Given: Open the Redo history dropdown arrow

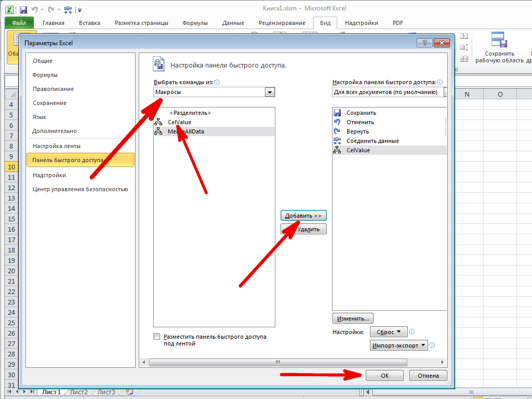Looking at the screenshot, I should tap(59, 10).
